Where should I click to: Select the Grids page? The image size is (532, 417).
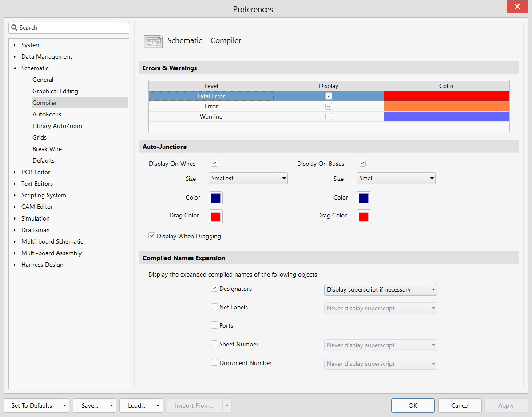pyautogui.click(x=40, y=137)
